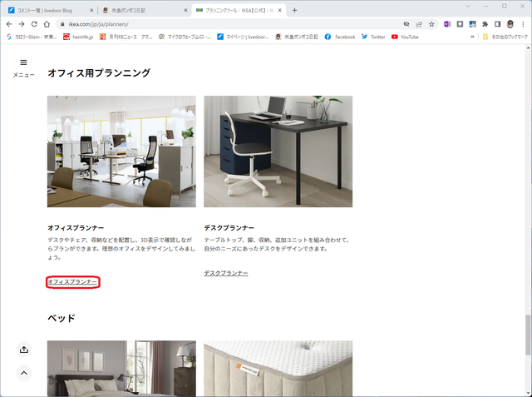
Task: Open the Facebook bookmark
Action: tap(340, 37)
